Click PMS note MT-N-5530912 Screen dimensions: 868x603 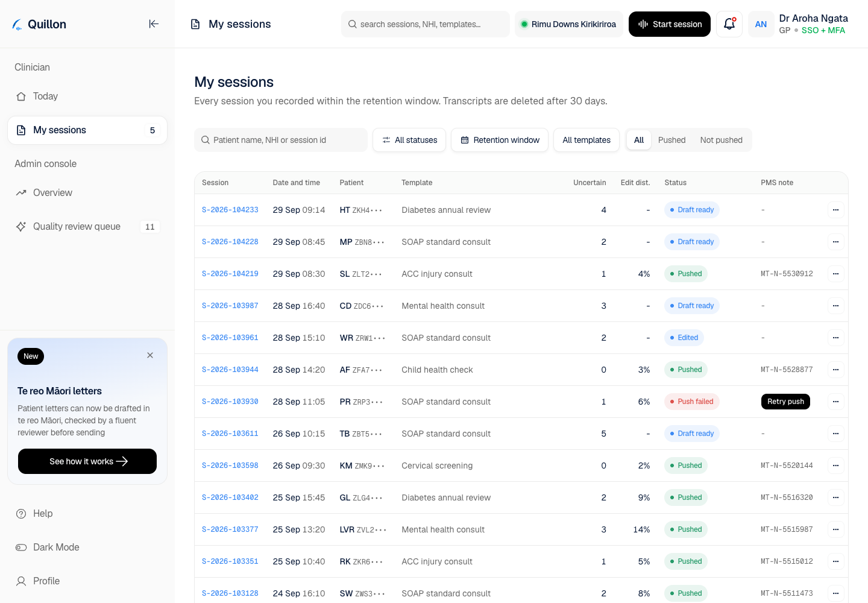[787, 274]
